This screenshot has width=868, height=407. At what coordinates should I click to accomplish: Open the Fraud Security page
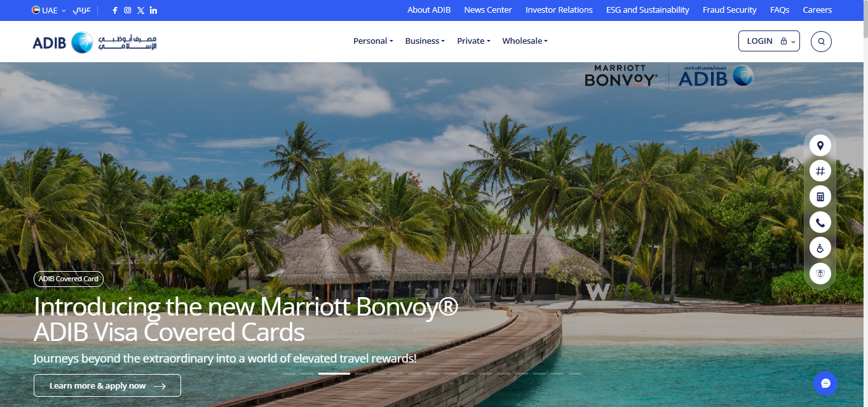(729, 10)
